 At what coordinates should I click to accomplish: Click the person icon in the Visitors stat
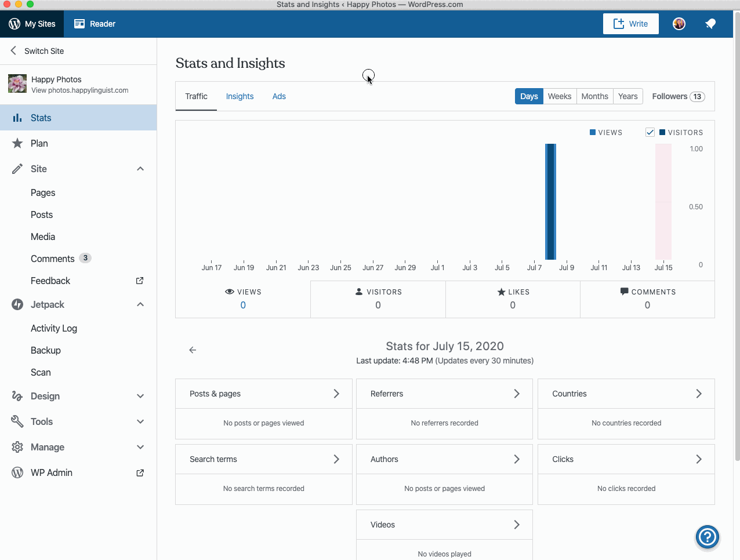click(359, 292)
